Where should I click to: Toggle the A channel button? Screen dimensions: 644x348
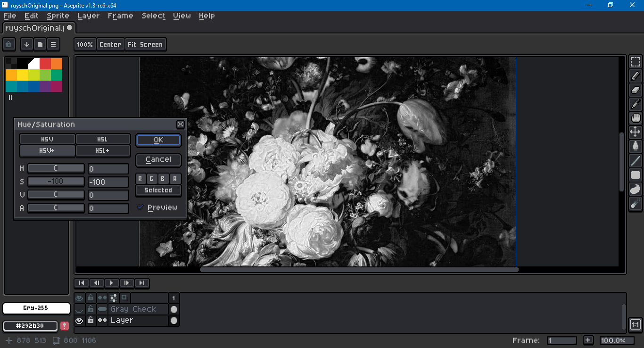tap(175, 179)
